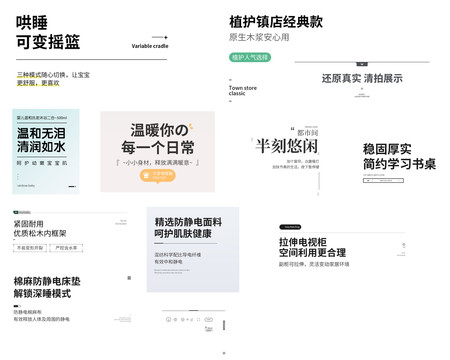Click the '植护镇店经典款' headline
The height and width of the screenshot is (360, 450).
pos(276,22)
